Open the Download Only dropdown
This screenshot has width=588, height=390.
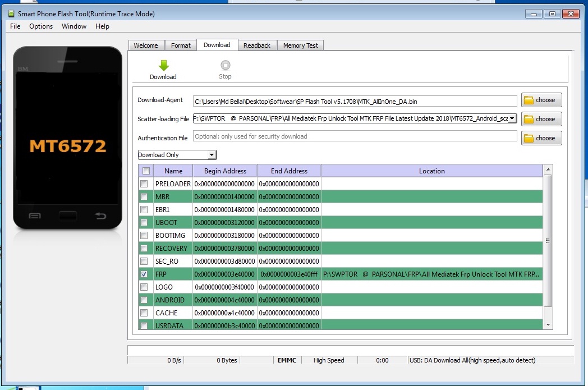coord(212,154)
